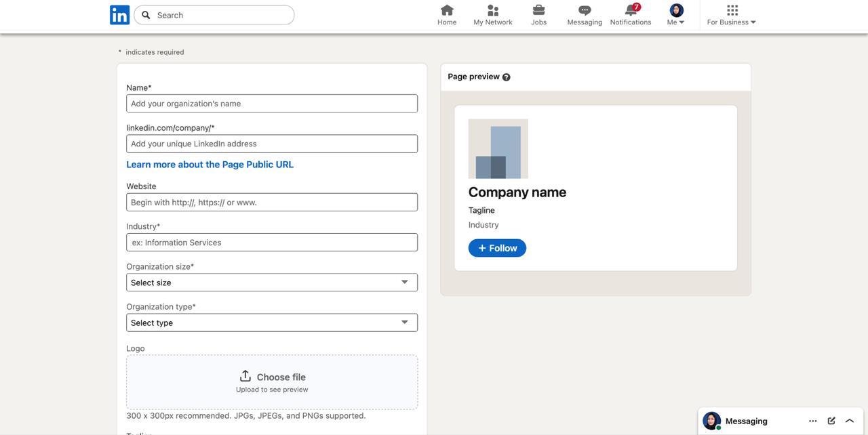Viewport: 868px width, 435px height.
Task: Click the LinkedIn logo icon
Action: coord(119,15)
